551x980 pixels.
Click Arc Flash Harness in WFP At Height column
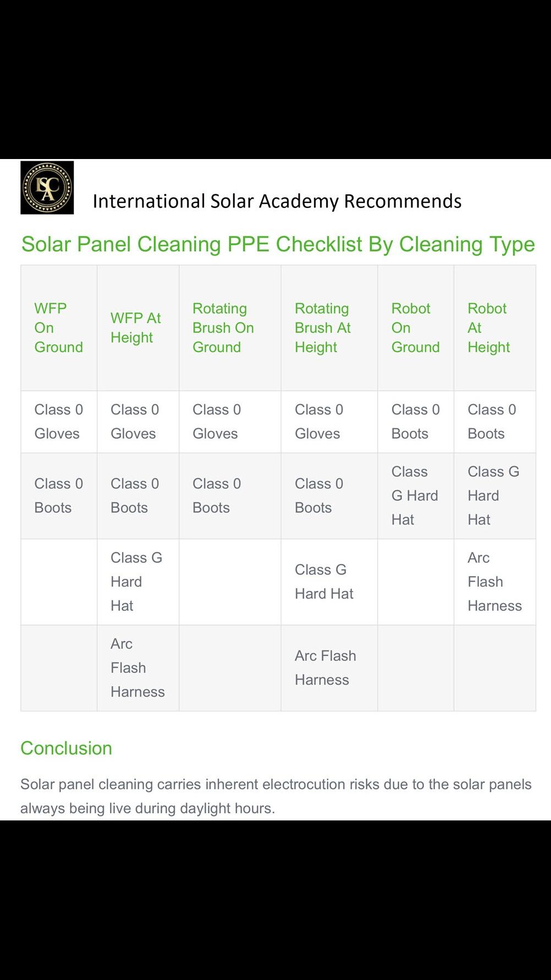(x=137, y=668)
